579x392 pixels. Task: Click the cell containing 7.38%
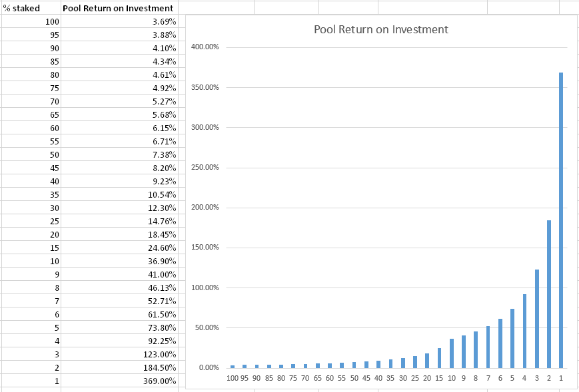coord(120,154)
